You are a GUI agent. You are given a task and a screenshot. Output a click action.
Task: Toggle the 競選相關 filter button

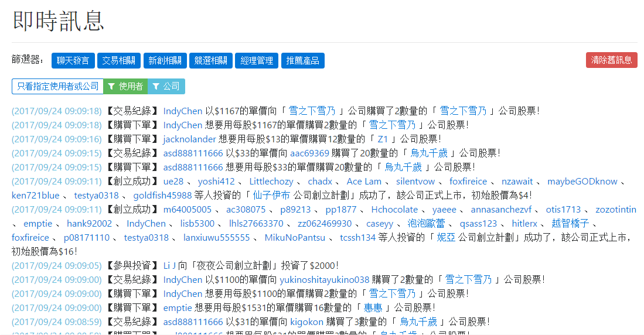coord(211,60)
